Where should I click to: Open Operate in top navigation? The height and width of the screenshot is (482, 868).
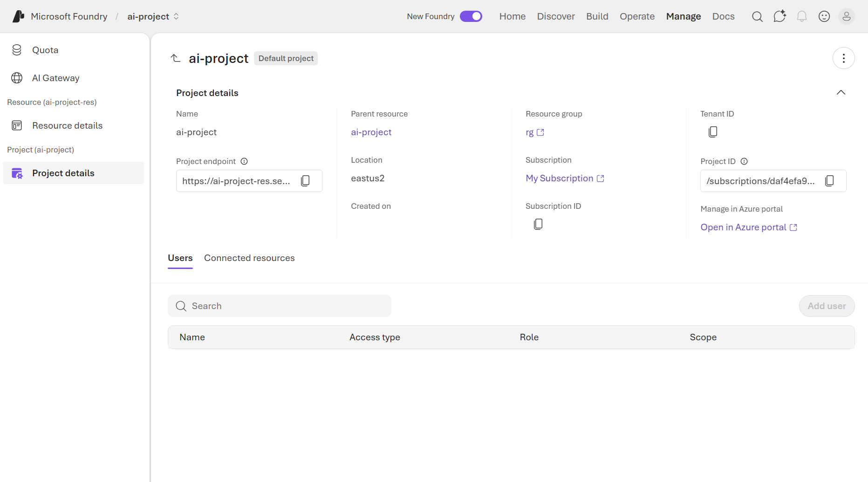(x=637, y=16)
